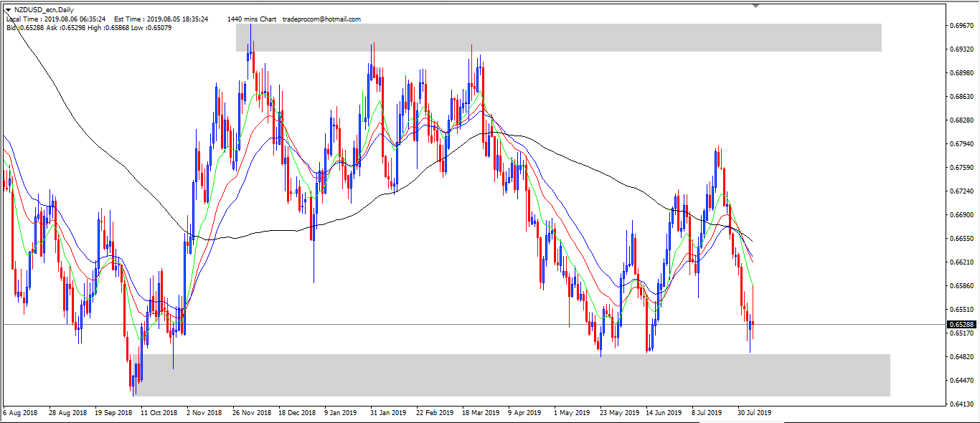Click the 26 Nov 2018 date label

tap(252, 413)
